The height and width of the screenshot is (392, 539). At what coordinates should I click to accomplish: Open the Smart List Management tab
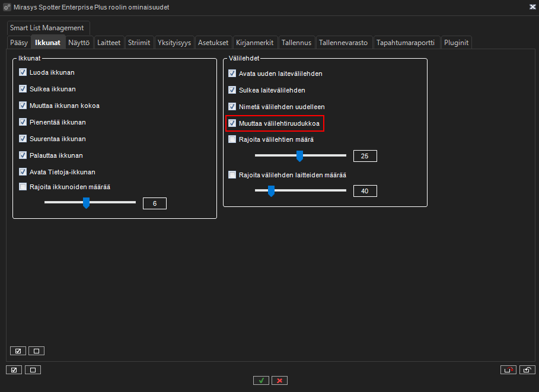click(x=47, y=28)
